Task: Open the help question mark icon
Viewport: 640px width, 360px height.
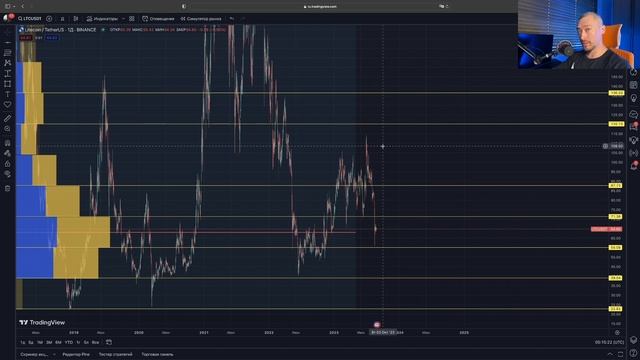Action: [x=633, y=353]
